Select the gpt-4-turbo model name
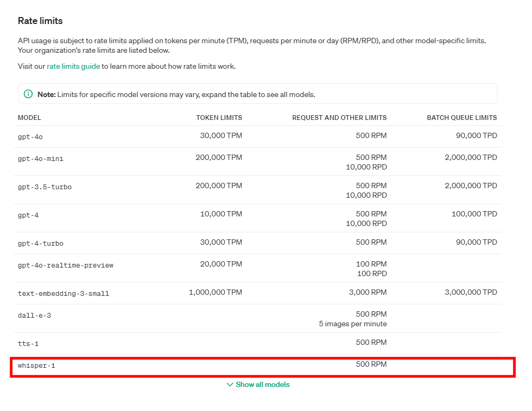This screenshot has height=411, width=532. 40,243
